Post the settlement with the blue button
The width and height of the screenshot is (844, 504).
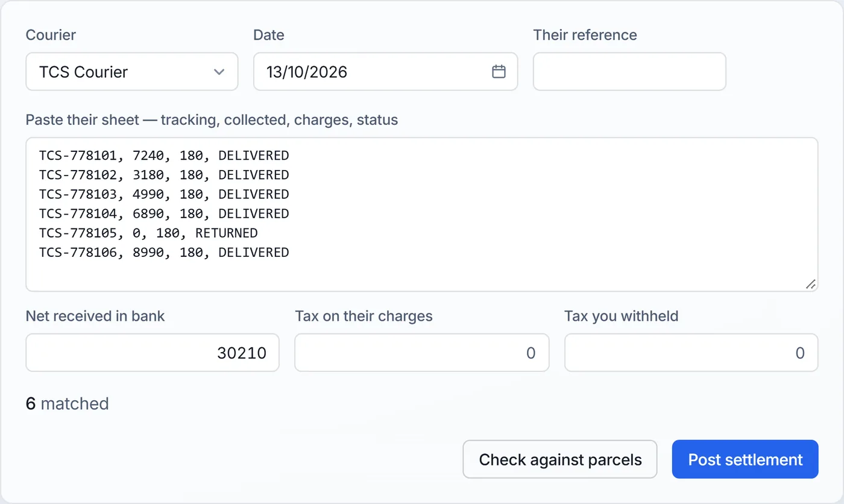pos(745,459)
